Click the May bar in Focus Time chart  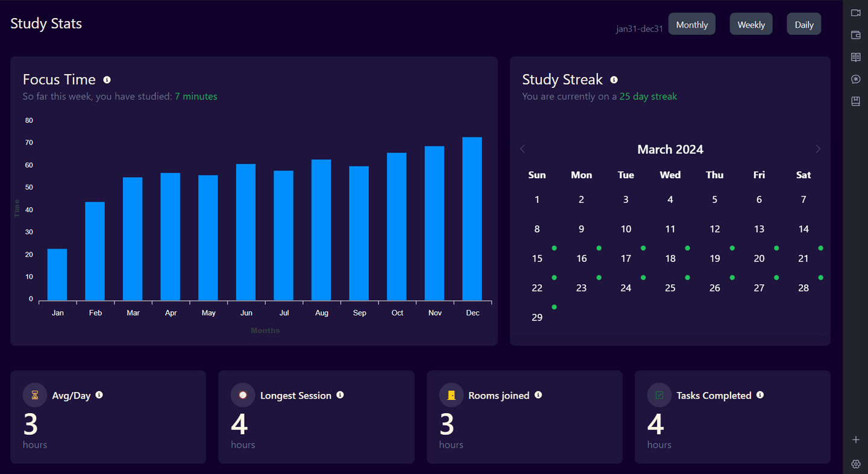tap(208, 238)
